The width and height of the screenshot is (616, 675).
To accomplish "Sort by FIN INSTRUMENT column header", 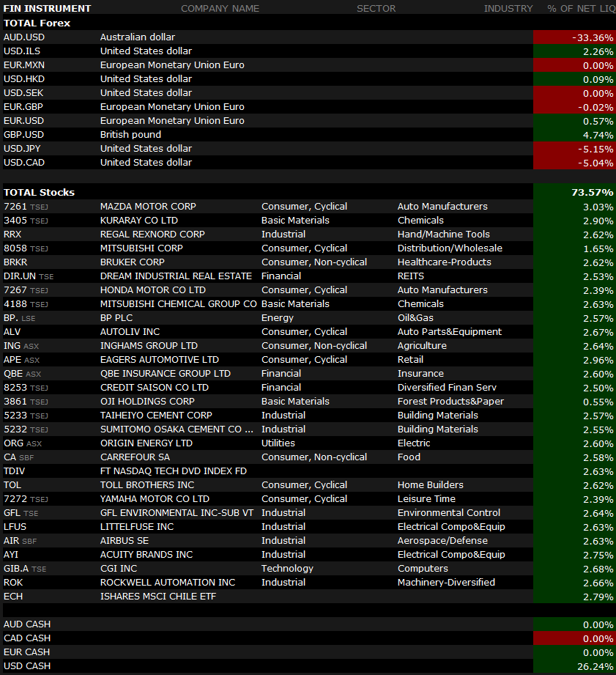I will coord(48,9).
